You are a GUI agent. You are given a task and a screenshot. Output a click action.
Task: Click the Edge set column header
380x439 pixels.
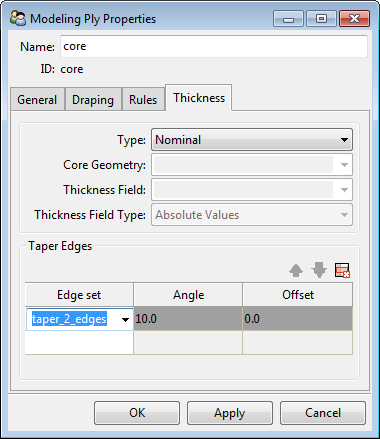click(x=79, y=295)
